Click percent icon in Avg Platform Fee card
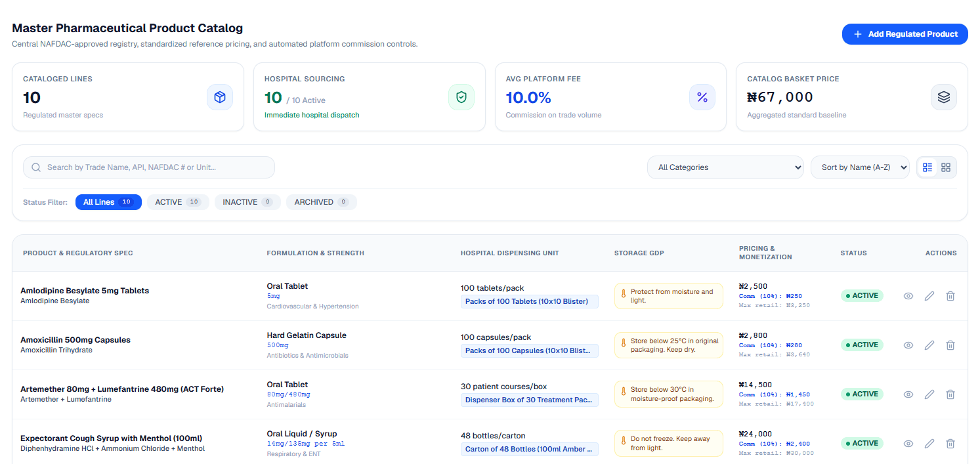This screenshot has height=464, width=980. (x=702, y=97)
